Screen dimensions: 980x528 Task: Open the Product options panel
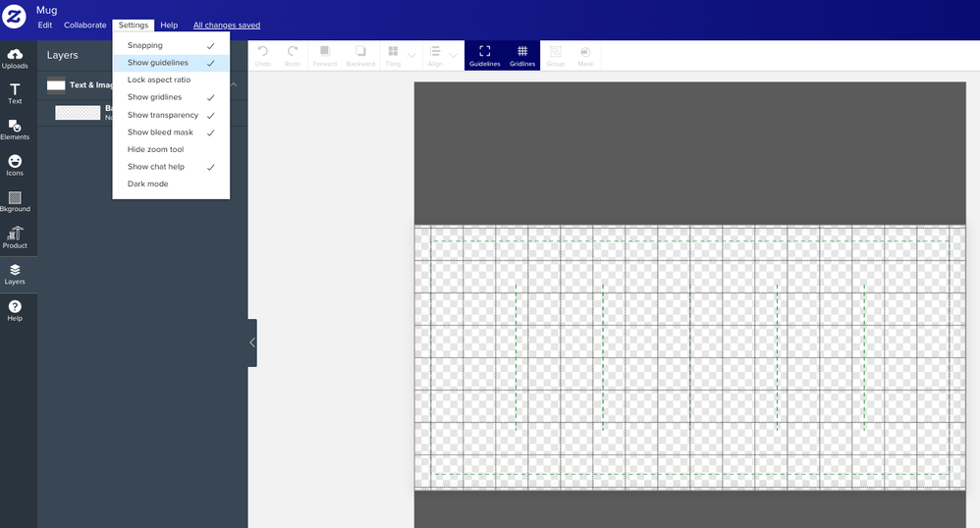coord(15,238)
